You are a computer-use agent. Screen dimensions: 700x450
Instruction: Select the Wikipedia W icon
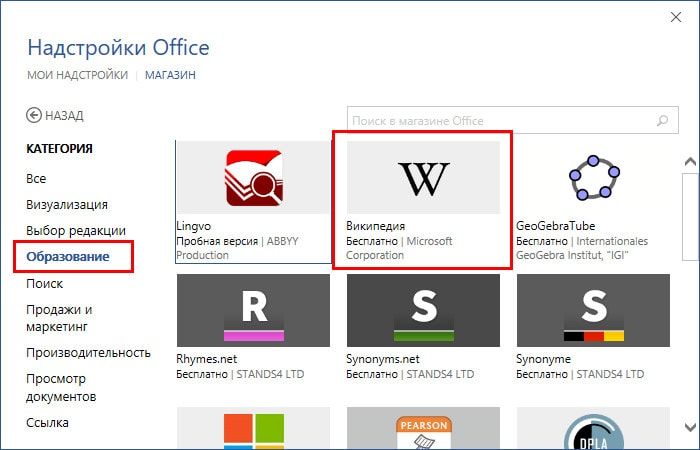click(x=423, y=178)
